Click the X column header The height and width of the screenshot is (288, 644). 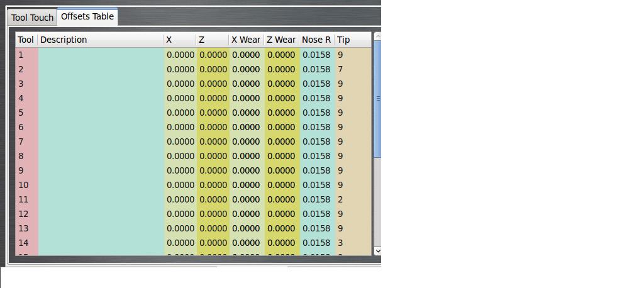pos(180,40)
